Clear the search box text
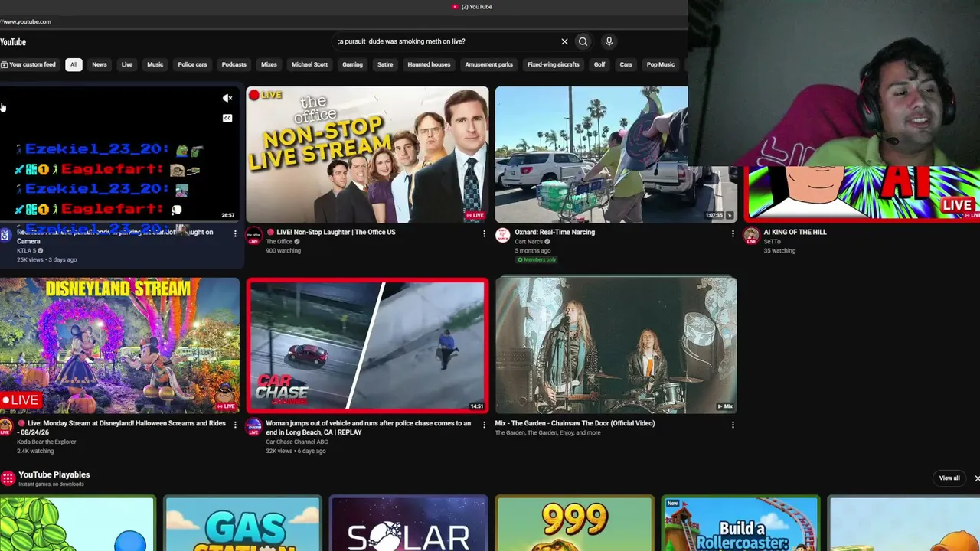 click(x=564, y=41)
